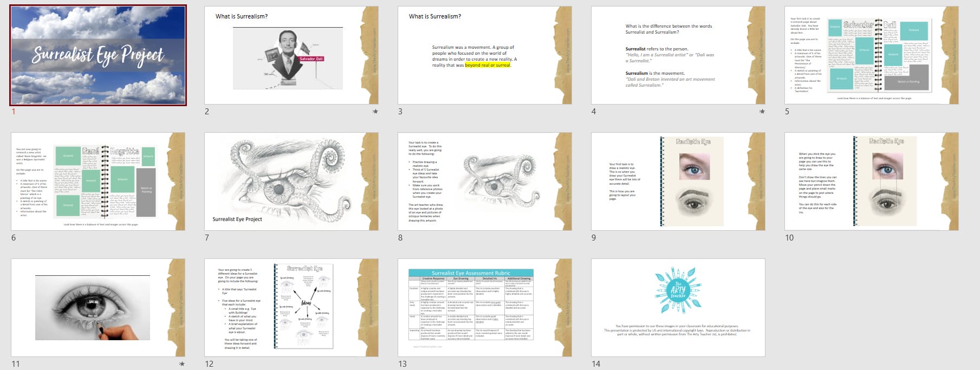
Task: Select slide 12 Surrealist Eye ideas mind map
Action: click(x=291, y=308)
